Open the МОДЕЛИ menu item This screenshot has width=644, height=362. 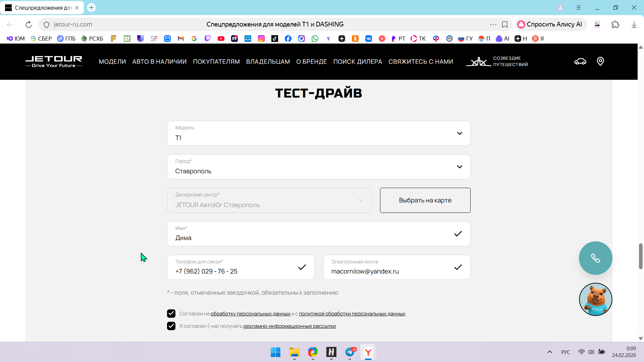112,62
